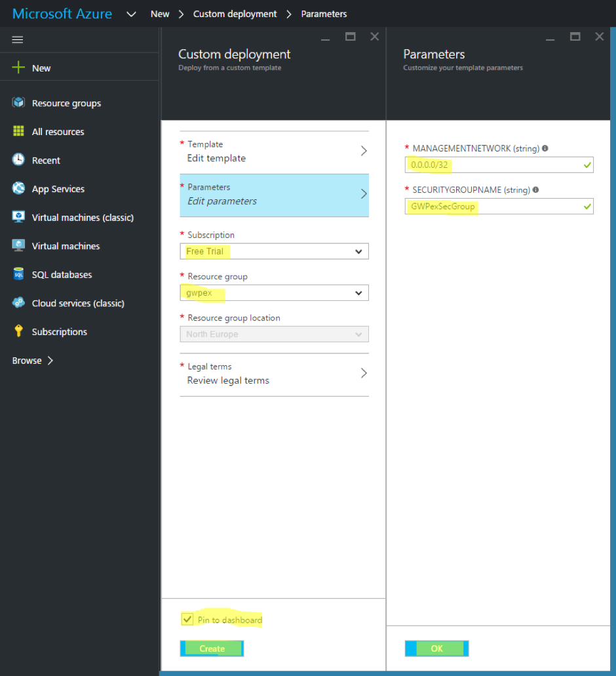Click the Subscriptions key icon
The height and width of the screenshot is (676, 616).
click(18, 330)
